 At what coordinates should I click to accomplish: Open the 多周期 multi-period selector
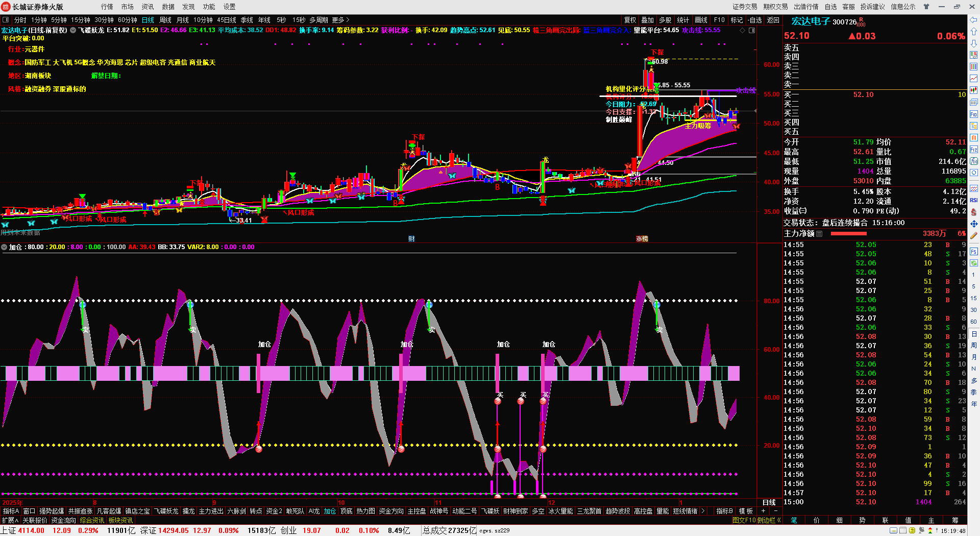[x=318, y=20]
